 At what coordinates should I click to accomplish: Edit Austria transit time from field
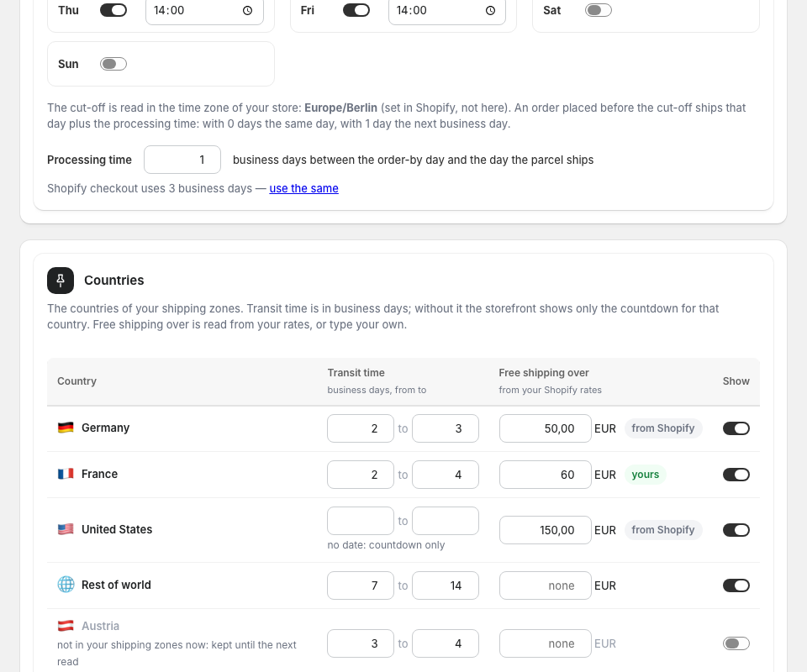coord(361,643)
